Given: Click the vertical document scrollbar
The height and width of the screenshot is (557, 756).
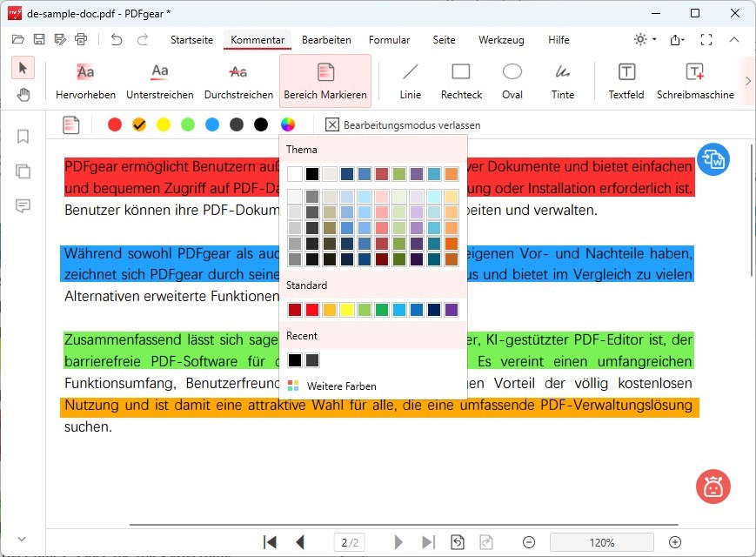Looking at the screenshot, I should 752,210.
